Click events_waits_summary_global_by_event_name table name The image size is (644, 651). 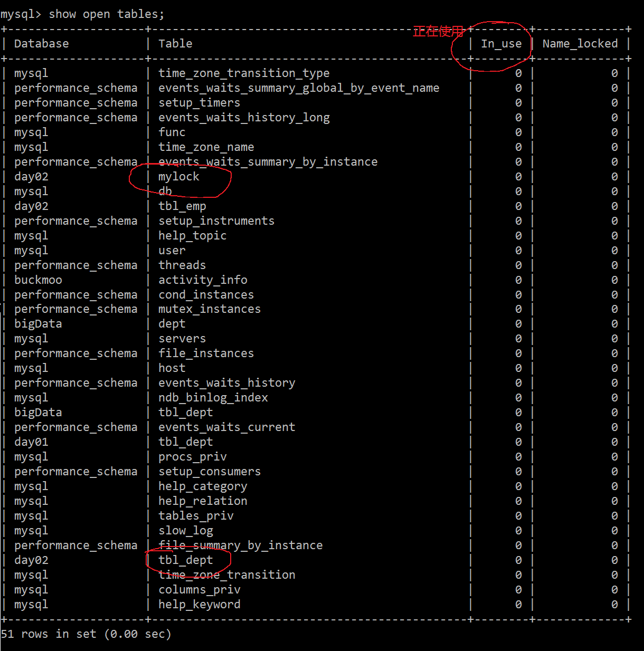299,88
